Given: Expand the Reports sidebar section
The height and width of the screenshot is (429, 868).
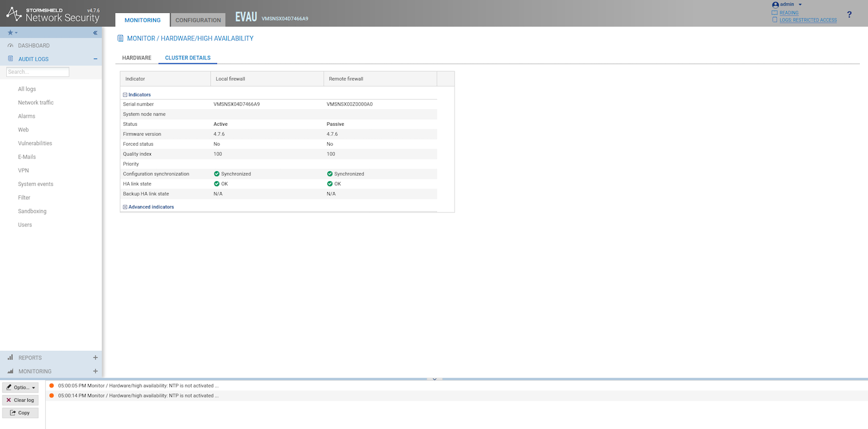Looking at the screenshot, I should pos(95,358).
